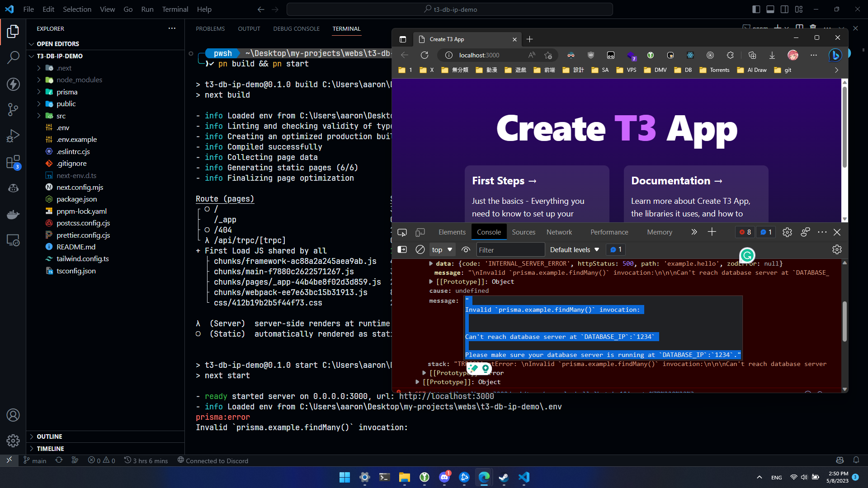Toggle the live expression eye icon
The image size is (868, 488).
coord(466,249)
